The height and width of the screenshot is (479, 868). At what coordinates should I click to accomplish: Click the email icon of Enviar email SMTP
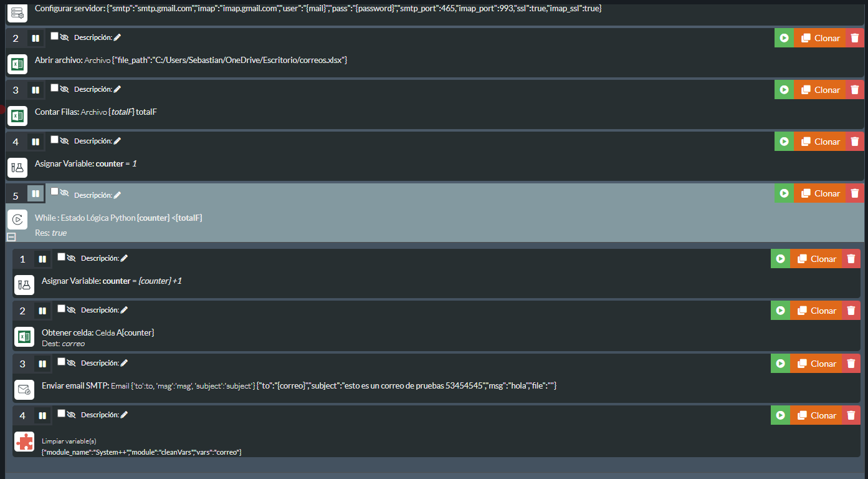click(24, 390)
